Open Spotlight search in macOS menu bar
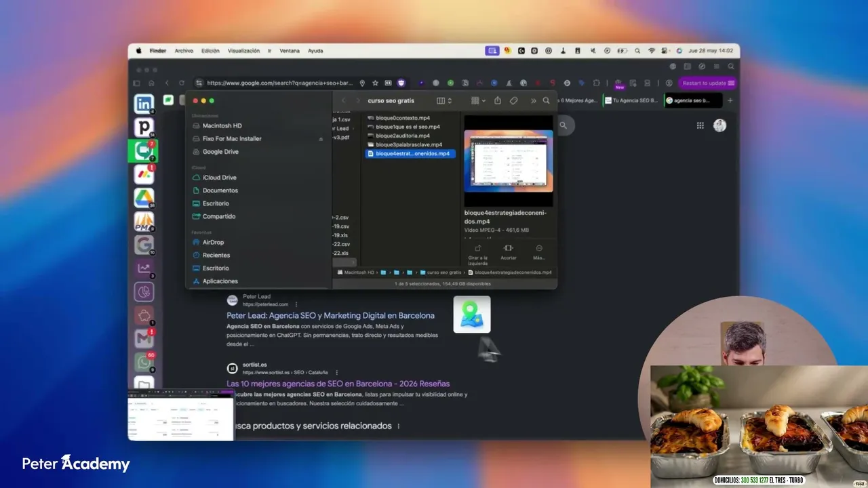The image size is (868, 488). tap(637, 51)
